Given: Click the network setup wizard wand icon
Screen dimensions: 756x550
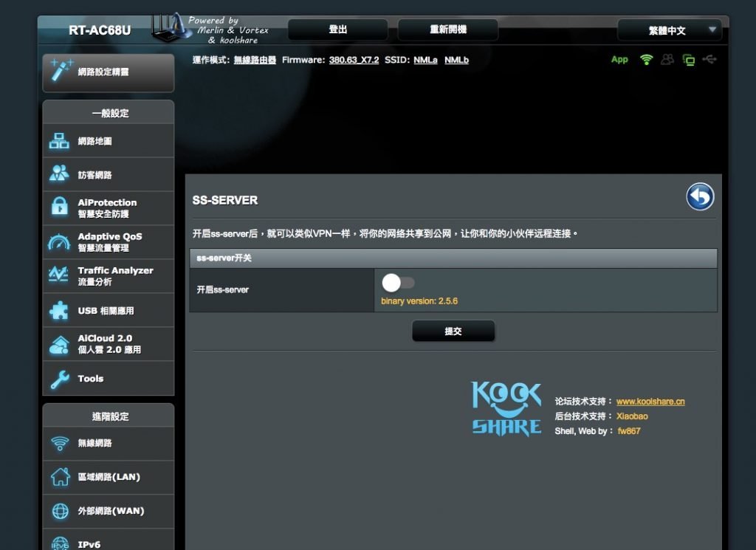Looking at the screenshot, I should click(x=61, y=70).
